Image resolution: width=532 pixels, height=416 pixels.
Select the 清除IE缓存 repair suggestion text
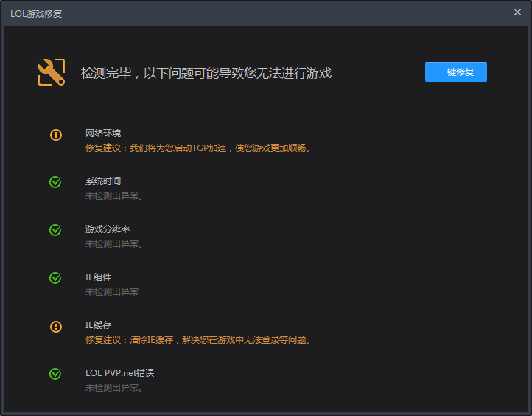198,339
